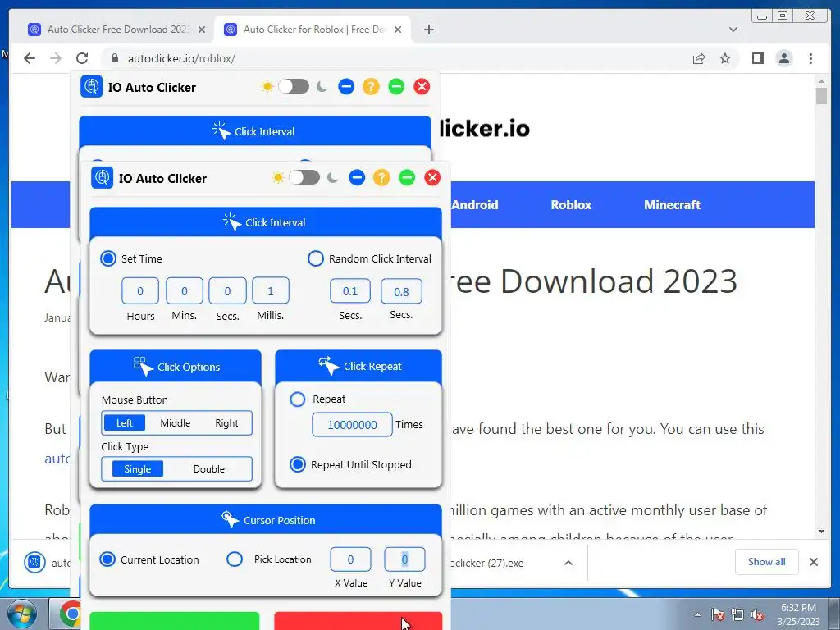
Task: Go back in Chrome
Action: coord(30,58)
